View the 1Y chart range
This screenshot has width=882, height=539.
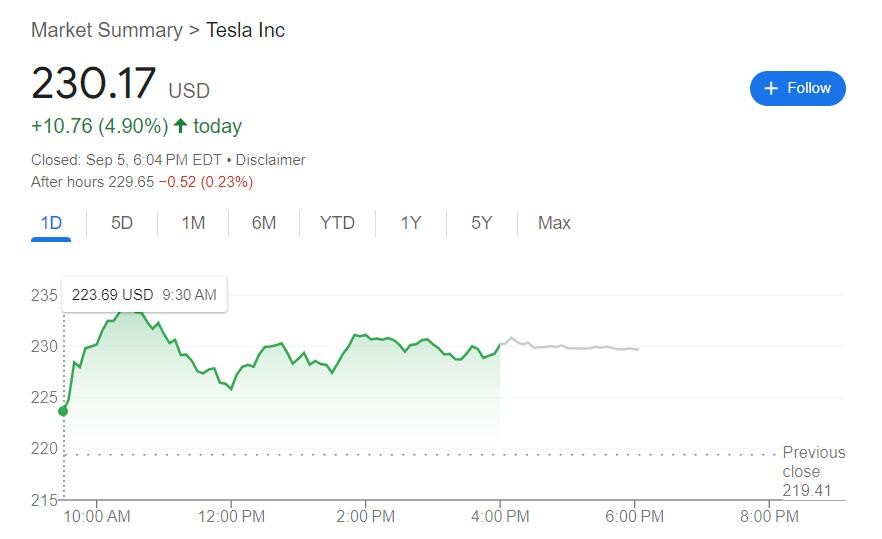411,223
